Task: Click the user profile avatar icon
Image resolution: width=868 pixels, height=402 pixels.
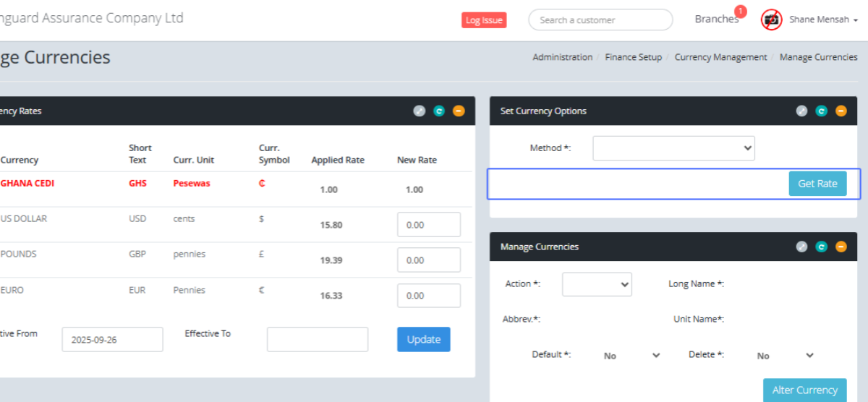Action: pyautogui.click(x=771, y=20)
